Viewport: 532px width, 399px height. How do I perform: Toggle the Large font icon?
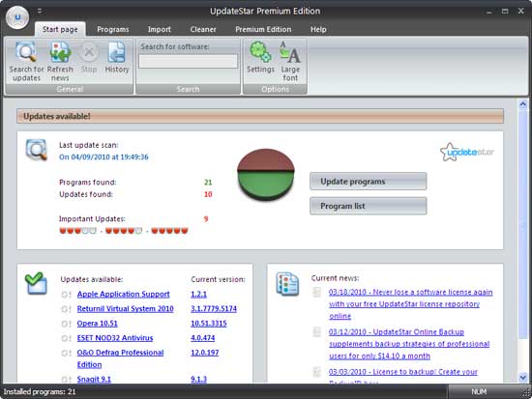[x=290, y=52]
